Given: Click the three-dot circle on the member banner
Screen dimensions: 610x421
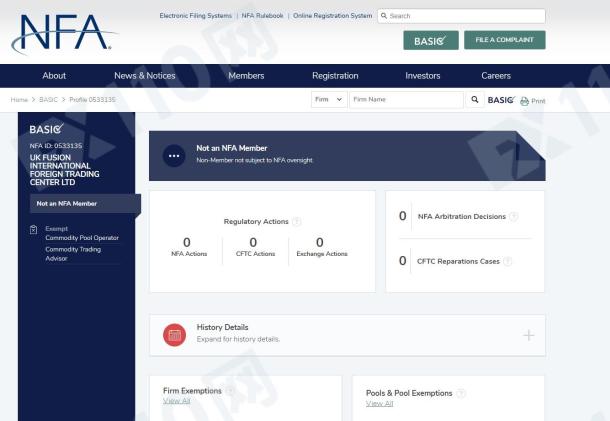Looking at the screenshot, I should pyautogui.click(x=174, y=156).
